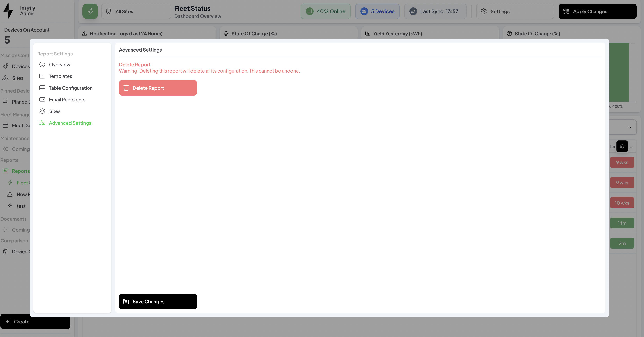
Task: Click the sync icon beside Last Sync
Action: tap(413, 11)
